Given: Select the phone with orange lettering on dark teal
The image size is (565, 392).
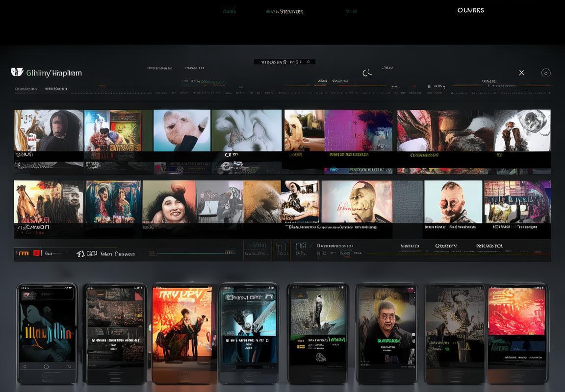Looking at the screenshot, I should point(47,333).
